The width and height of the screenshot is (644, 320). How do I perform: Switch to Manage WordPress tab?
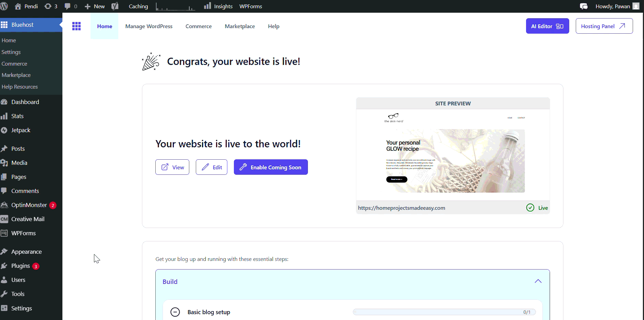tap(149, 26)
